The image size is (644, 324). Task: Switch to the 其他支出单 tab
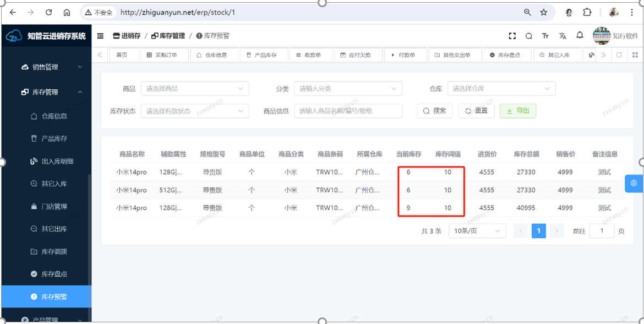(x=455, y=55)
